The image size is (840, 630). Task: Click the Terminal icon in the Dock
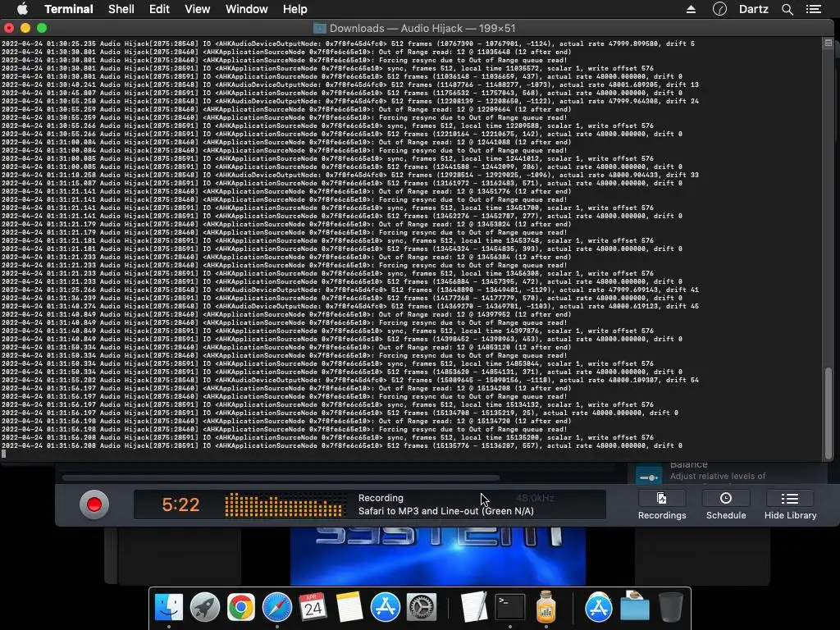pyautogui.click(x=510, y=608)
